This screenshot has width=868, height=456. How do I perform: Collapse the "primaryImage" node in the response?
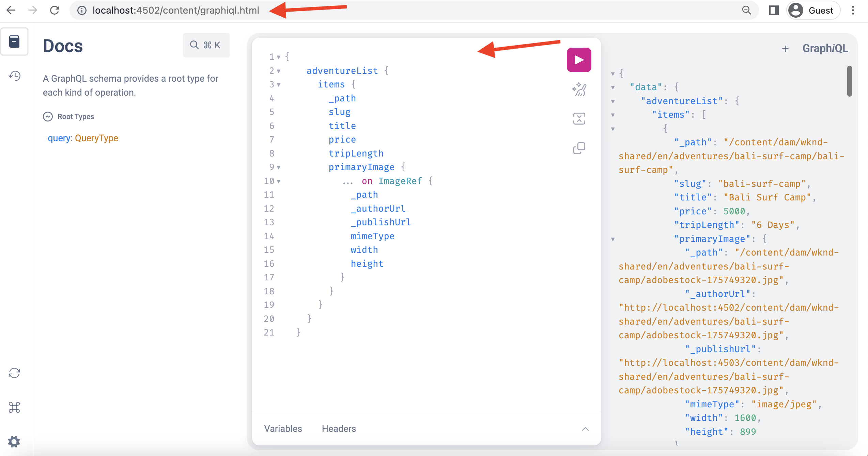[x=613, y=239]
